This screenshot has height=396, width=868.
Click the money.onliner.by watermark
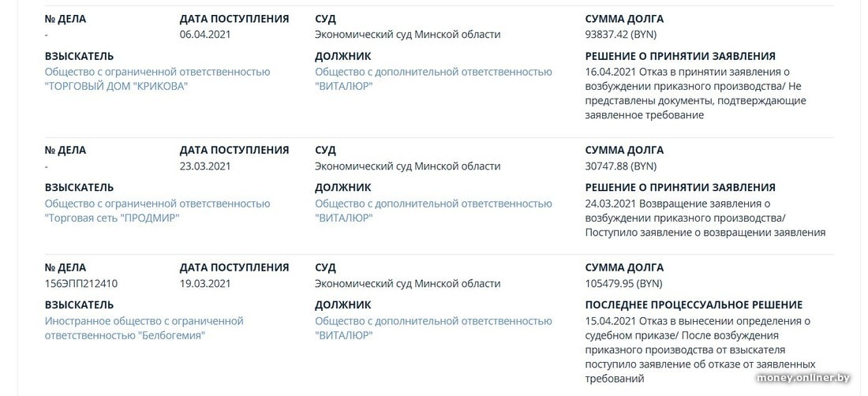pyautogui.click(x=804, y=379)
